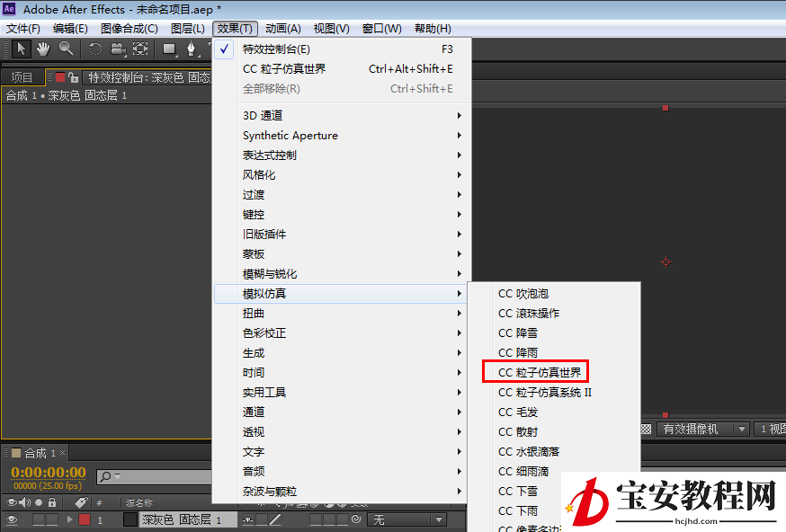This screenshot has height=532, width=786.
Task: Click the composition icon on 合成 1 tab
Action: pos(16,453)
